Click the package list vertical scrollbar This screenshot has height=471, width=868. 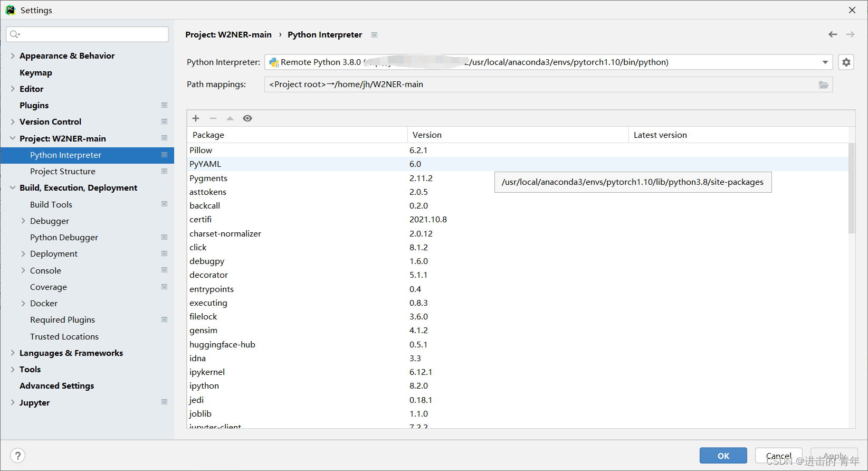(851, 188)
